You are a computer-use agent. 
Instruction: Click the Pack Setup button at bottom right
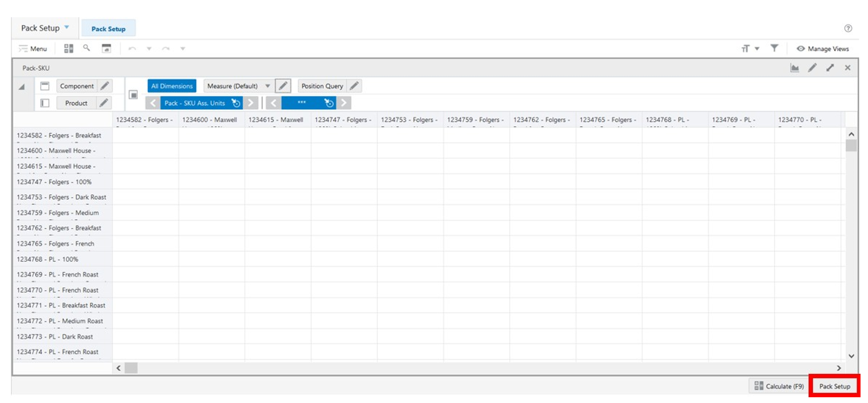(x=834, y=386)
